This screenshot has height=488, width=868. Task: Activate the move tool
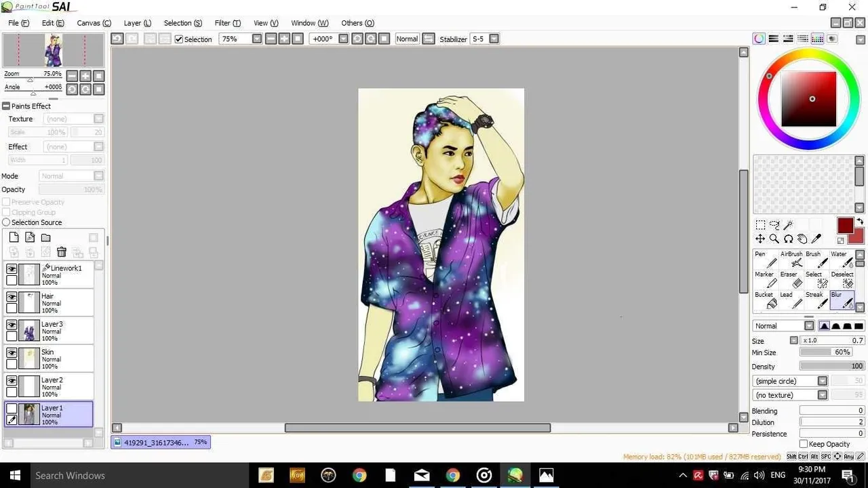pos(760,239)
